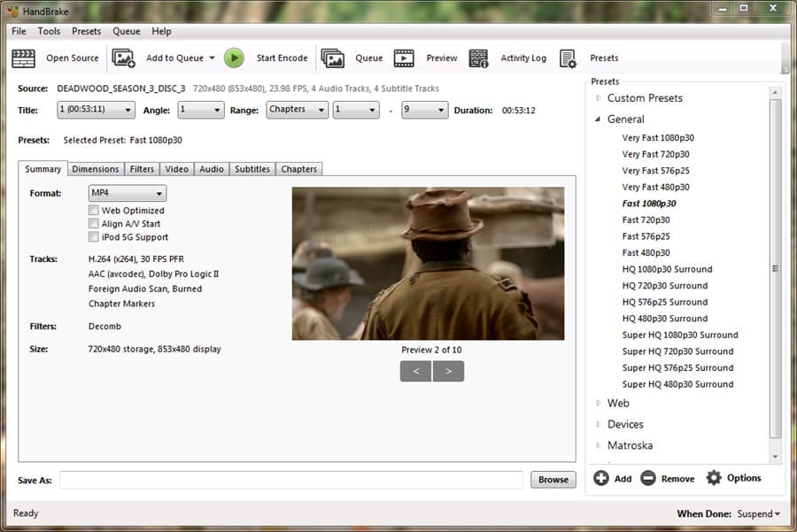Open the Add to Queue dropdown arrow
797x532 pixels.
click(x=212, y=58)
